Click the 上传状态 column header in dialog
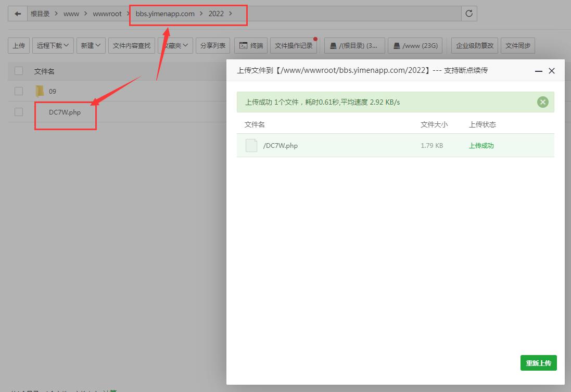The height and width of the screenshot is (392, 571). click(482, 124)
